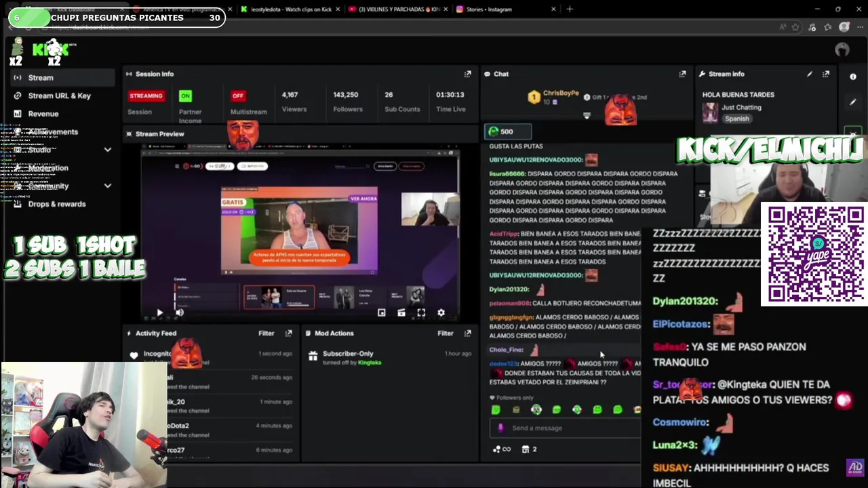This screenshot has height=488, width=868.
Task: Toggle the Multistream OFF badge
Action: point(237,96)
